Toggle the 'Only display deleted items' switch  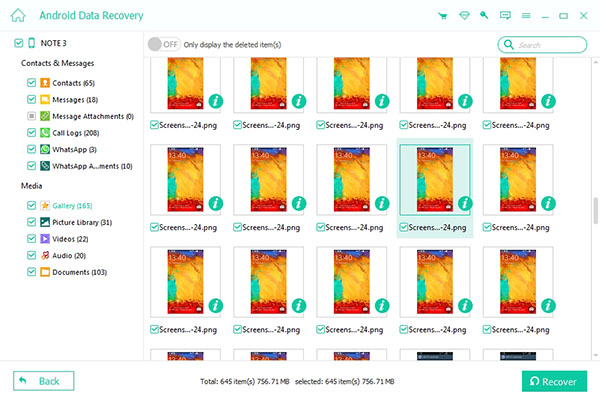(162, 44)
